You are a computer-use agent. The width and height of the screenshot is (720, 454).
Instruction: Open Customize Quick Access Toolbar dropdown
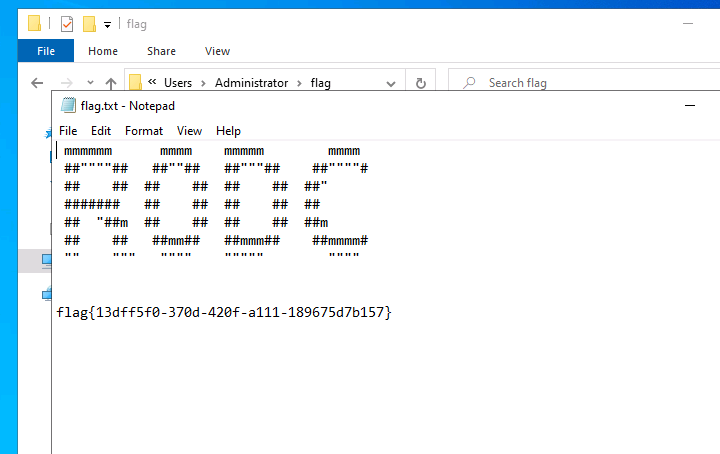pyautogui.click(x=107, y=25)
